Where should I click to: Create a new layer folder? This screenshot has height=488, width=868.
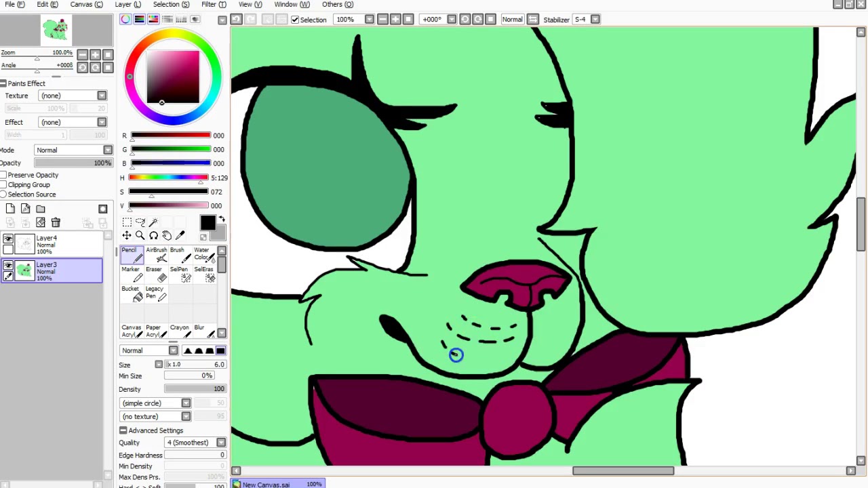[x=40, y=209]
